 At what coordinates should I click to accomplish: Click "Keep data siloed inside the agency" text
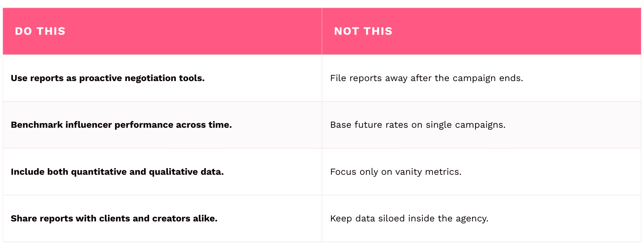click(409, 218)
